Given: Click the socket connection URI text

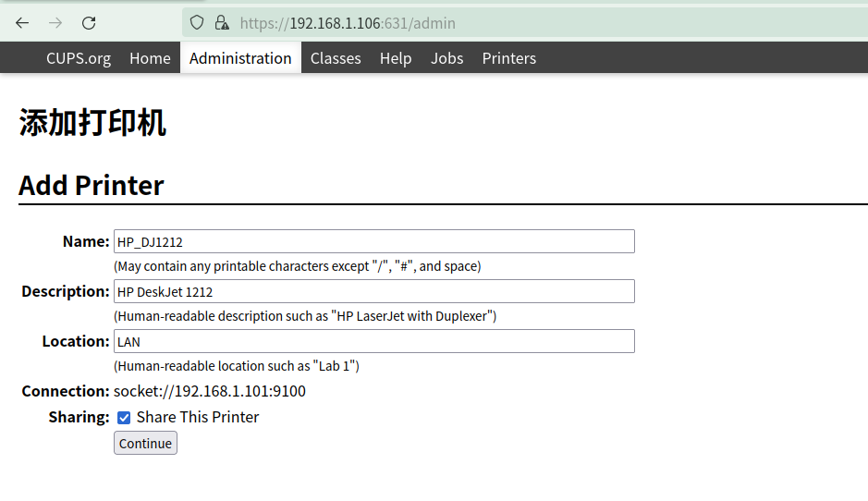Looking at the screenshot, I should pos(210,391).
